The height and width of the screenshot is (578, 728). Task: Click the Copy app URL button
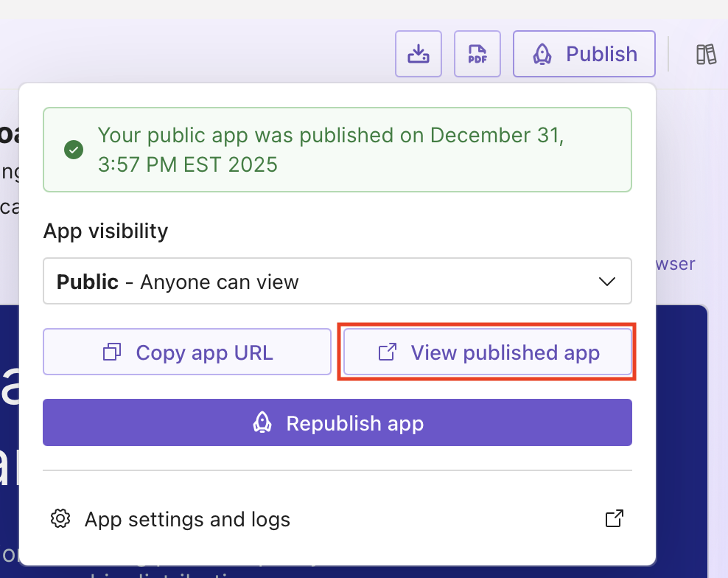[186, 352]
